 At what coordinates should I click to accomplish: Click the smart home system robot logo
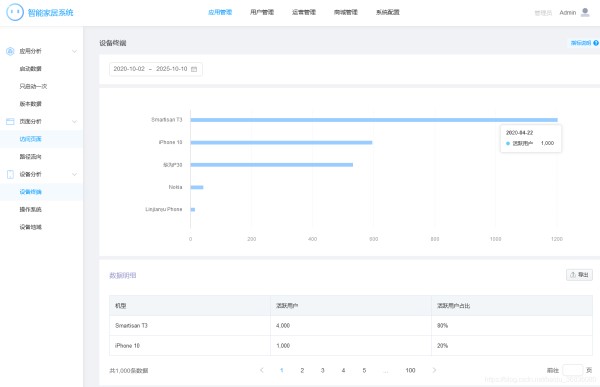coord(15,12)
